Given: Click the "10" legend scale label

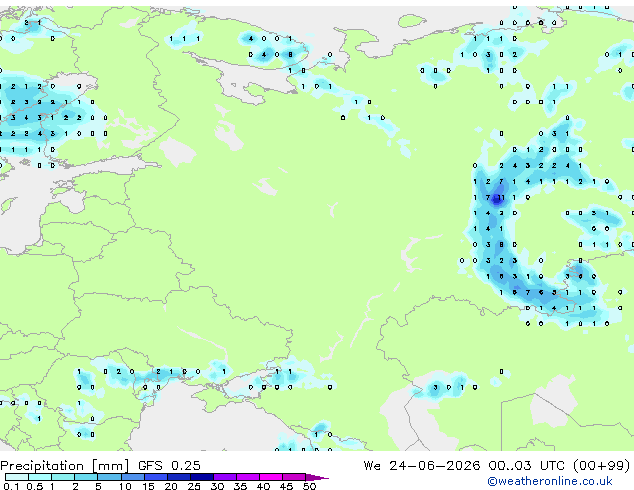Looking at the screenshot, I should tap(125, 486).
